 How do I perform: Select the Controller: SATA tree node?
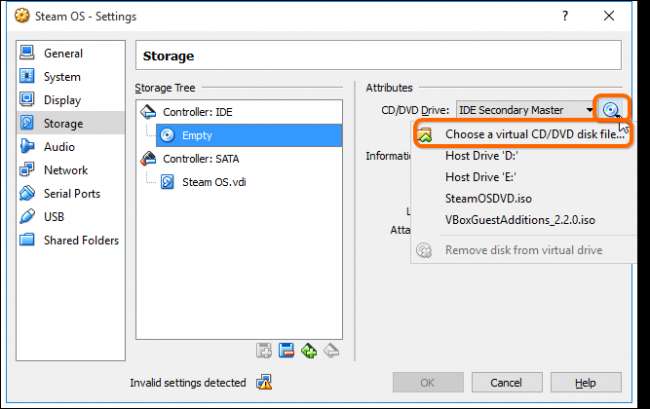coord(201,158)
